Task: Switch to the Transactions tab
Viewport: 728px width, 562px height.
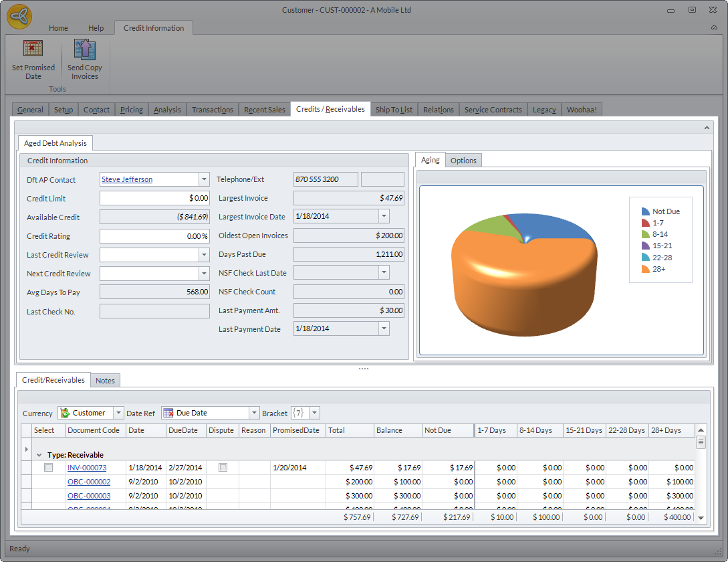Action: click(212, 110)
